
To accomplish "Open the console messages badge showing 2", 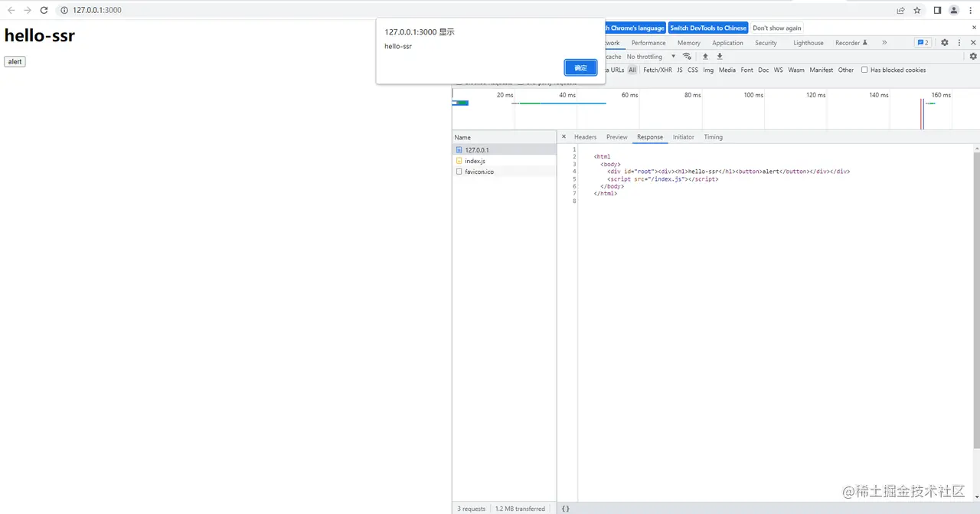I will [923, 43].
